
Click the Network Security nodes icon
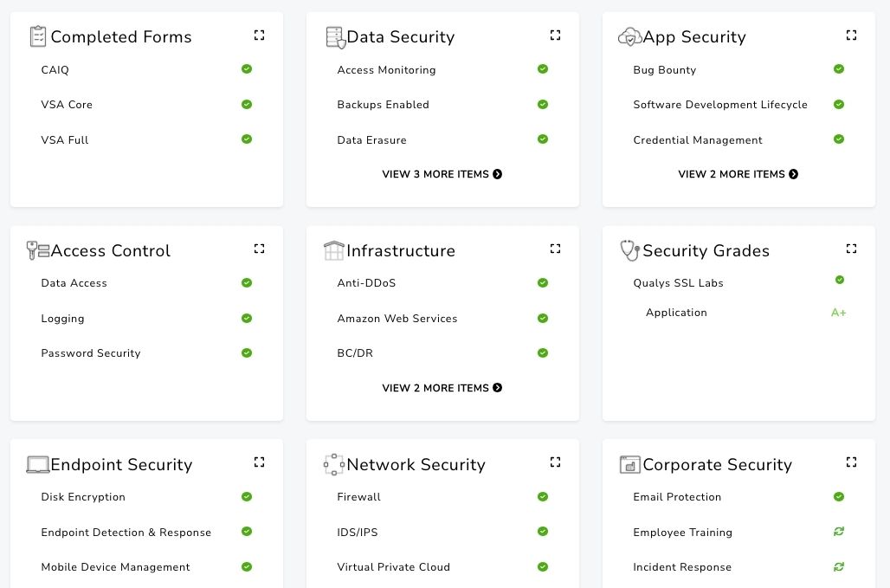coord(334,464)
